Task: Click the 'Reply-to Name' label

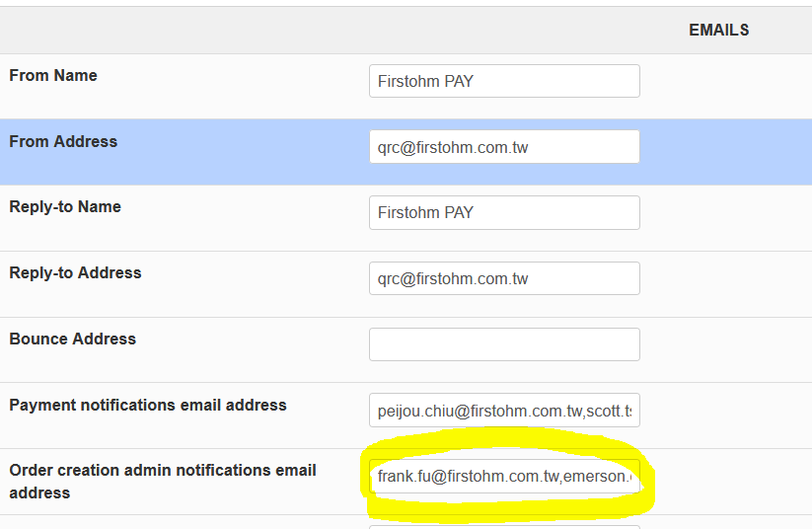Action: [x=65, y=207]
